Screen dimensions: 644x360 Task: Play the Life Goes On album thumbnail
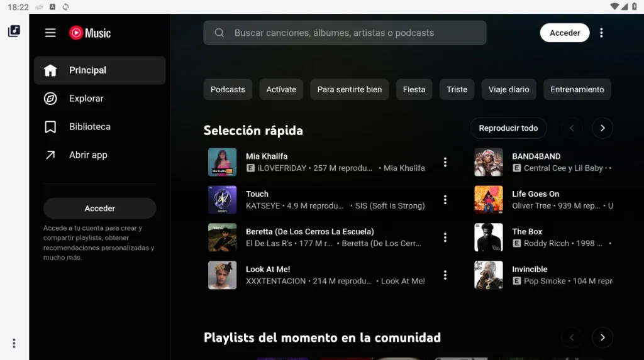pyautogui.click(x=488, y=200)
